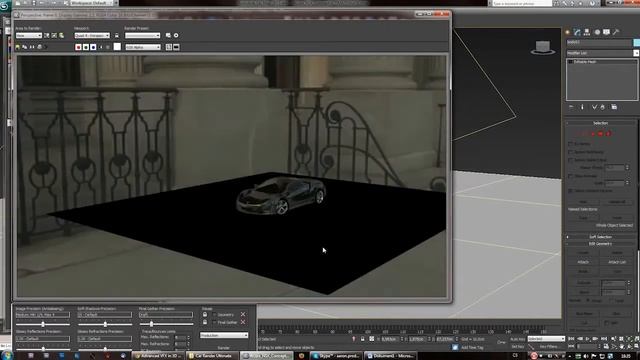Click the object color swatch beside name field
Image resolution: width=640 pixels, height=360 pixels.
(637, 42)
